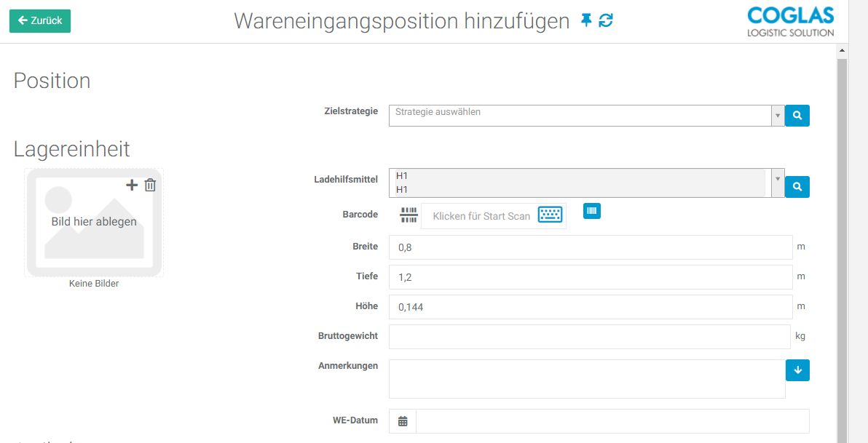Go back with the Zurück button

click(40, 21)
